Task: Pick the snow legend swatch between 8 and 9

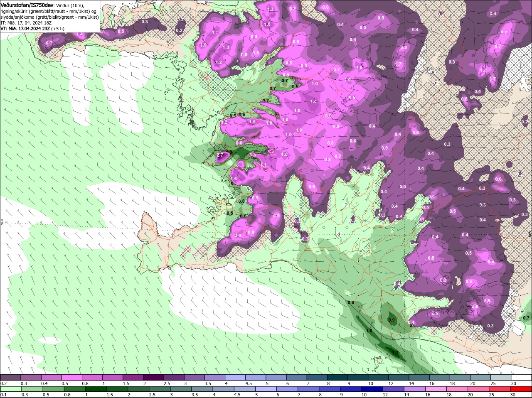Action: coord(338,377)
